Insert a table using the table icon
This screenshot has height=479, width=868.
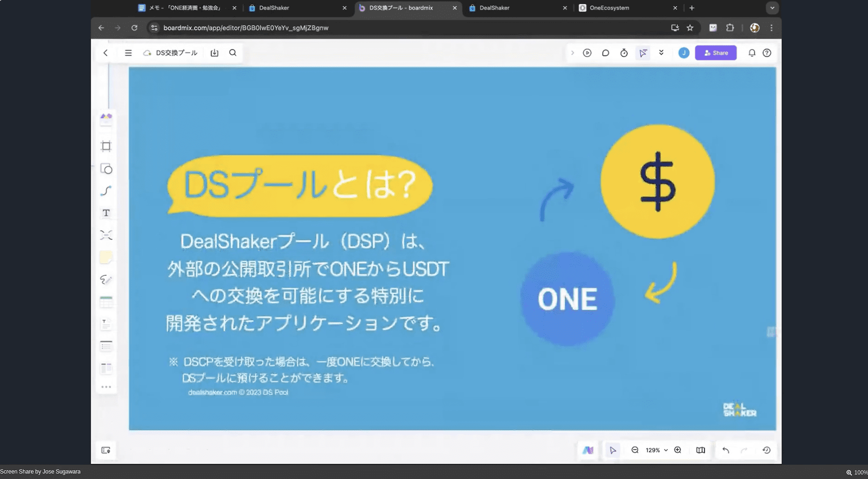point(106,302)
